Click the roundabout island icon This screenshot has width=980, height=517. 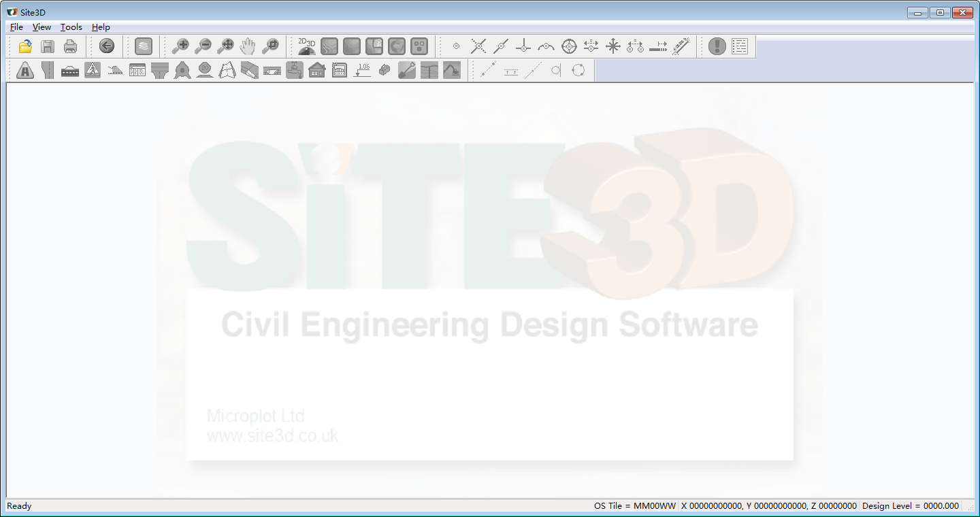182,70
